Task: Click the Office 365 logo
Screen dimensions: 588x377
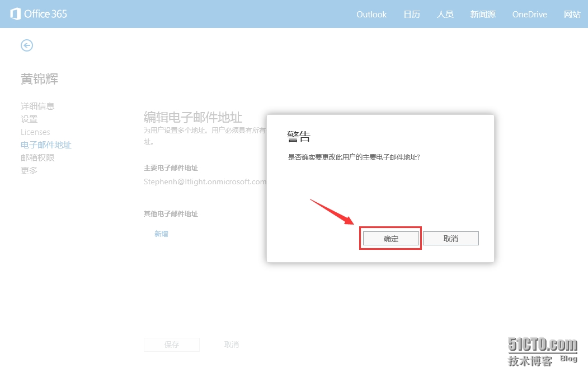Action: pyautogui.click(x=39, y=14)
